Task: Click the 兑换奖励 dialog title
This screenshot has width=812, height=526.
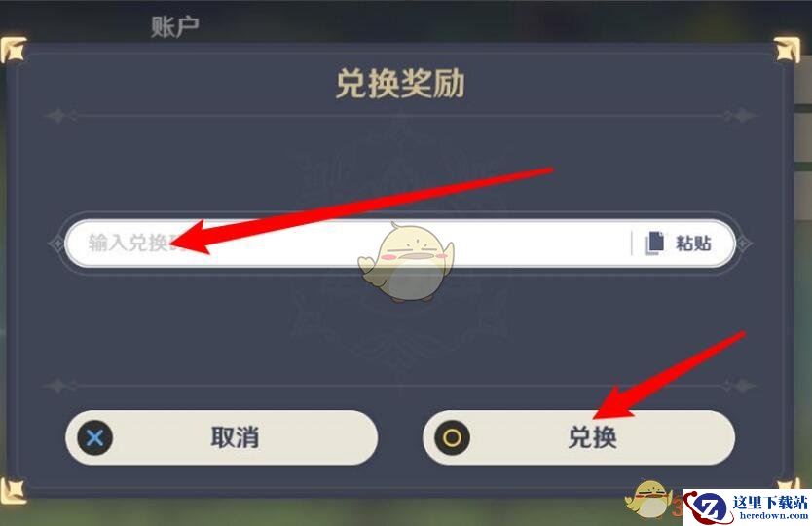Action: [x=400, y=84]
